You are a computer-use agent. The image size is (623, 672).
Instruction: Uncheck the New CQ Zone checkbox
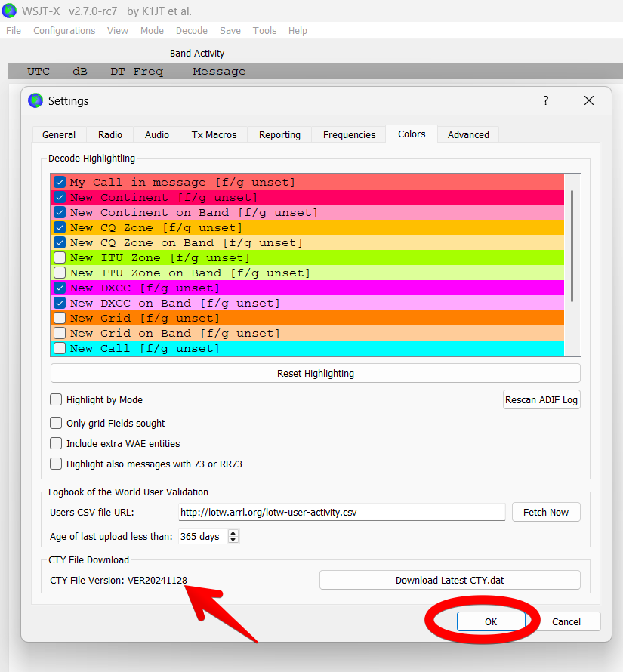pos(60,227)
